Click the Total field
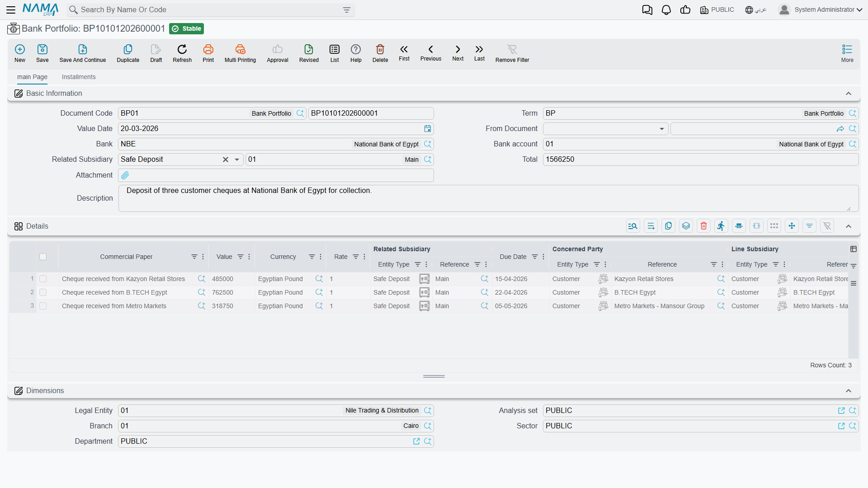This screenshot has width=868, height=488. coord(701,160)
